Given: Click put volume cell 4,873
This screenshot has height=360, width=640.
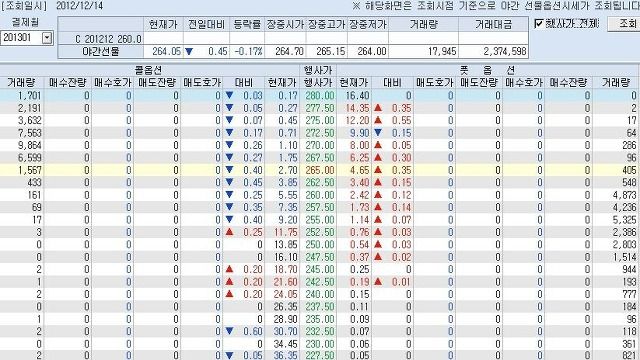Looking at the screenshot, I should pyautogui.click(x=616, y=195).
